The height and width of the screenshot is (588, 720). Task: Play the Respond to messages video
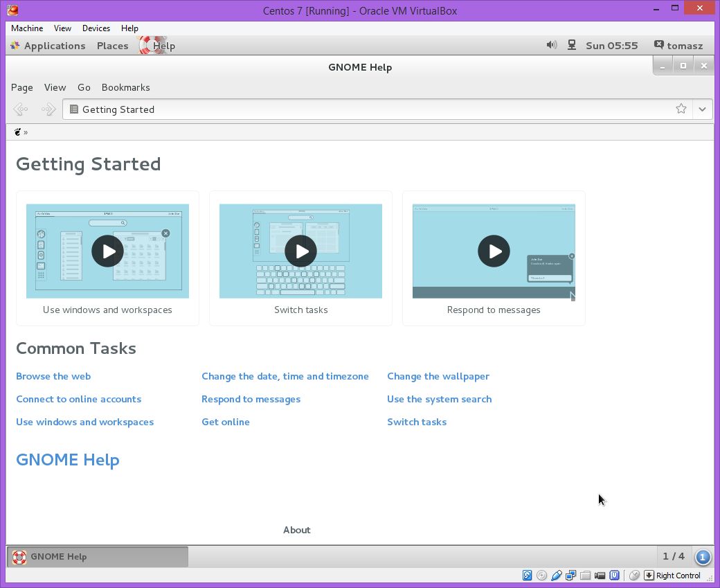(494, 251)
